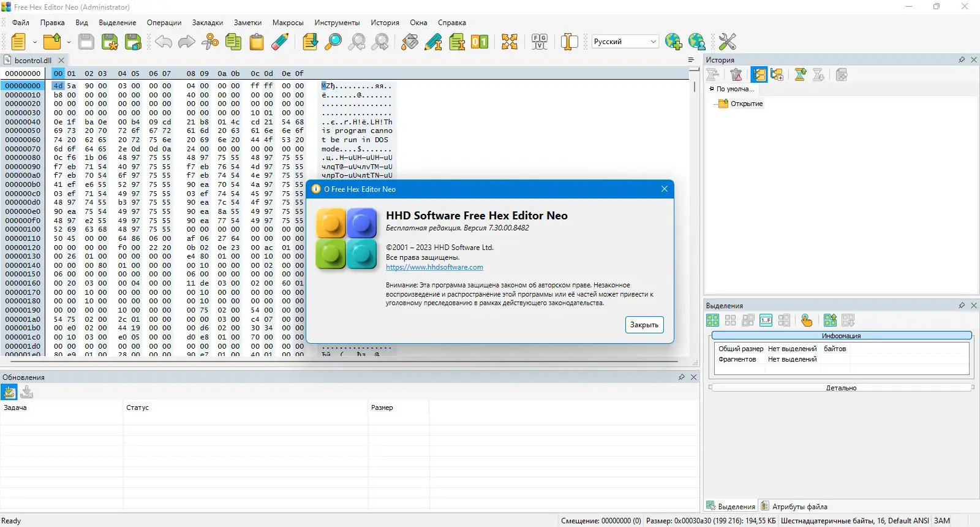
Task: Click the Paste clipboard icon
Action: click(x=257, y=42)
